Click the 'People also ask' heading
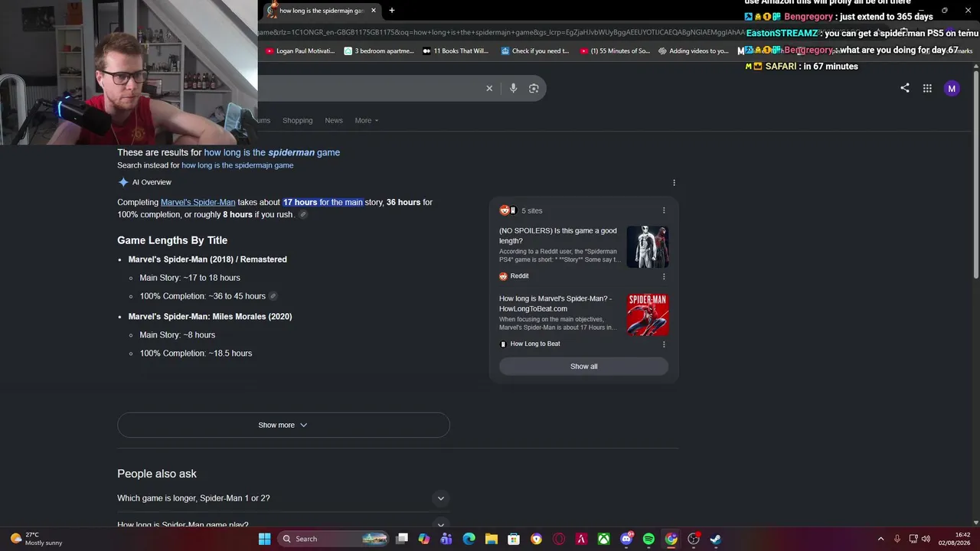This screenshot has height=551, width=980. coord(157,474)
